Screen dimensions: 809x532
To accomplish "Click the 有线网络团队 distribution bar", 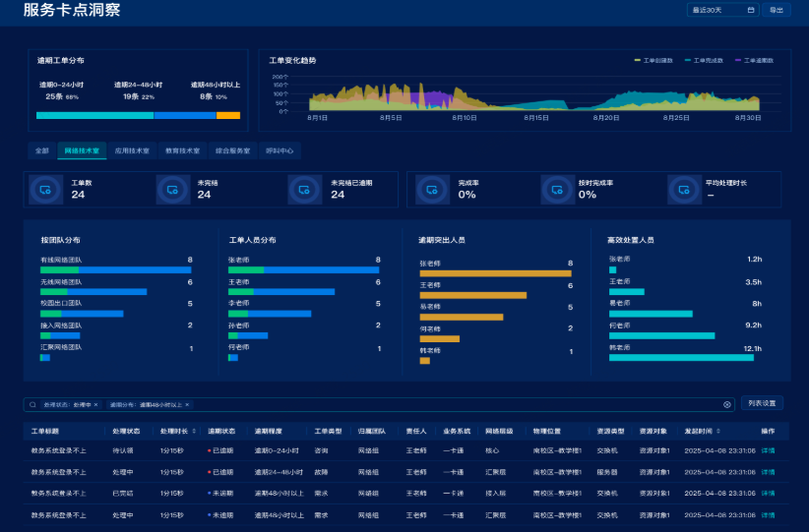I will pyautogui.click(x=116, y=270).
